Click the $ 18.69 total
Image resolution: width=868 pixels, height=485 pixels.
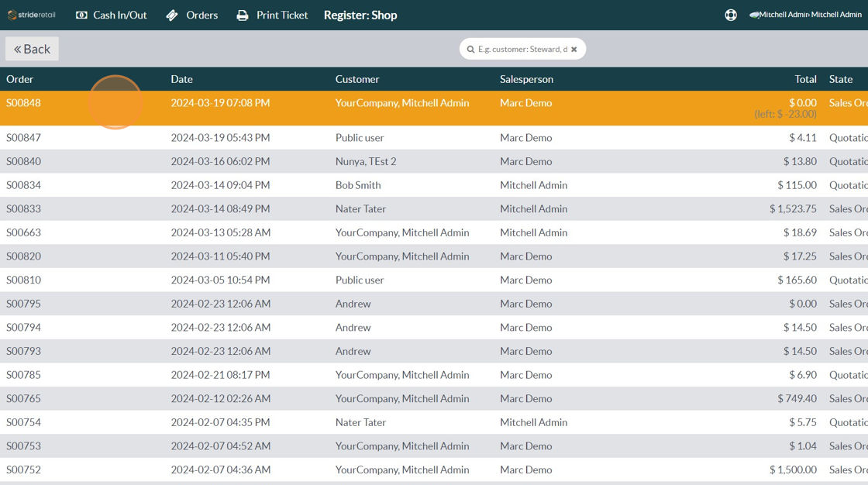click(x=800, y=232)
